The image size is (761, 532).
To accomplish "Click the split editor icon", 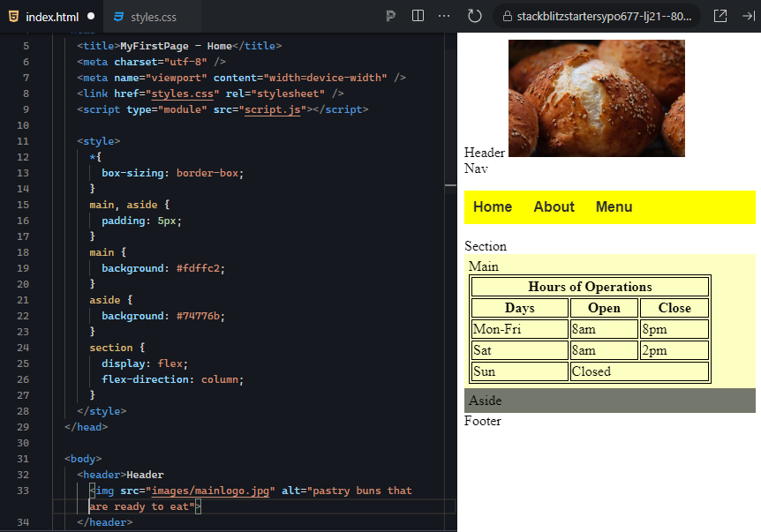I will click(417, 15).
